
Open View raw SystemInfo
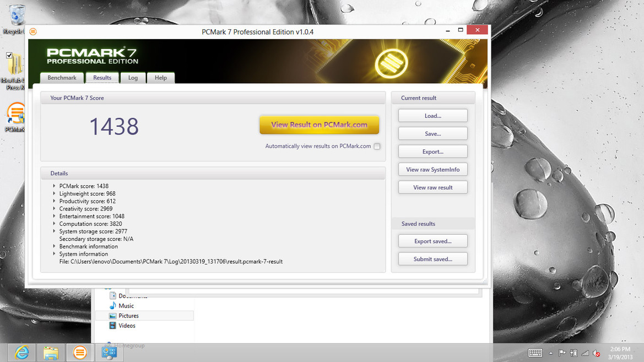433,169
